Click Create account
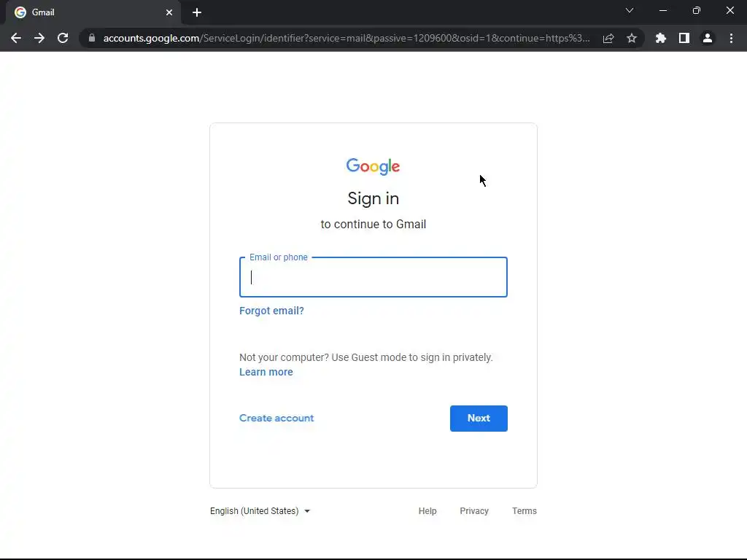The height and width of the screenshot is (560, 747). point(276,418)
